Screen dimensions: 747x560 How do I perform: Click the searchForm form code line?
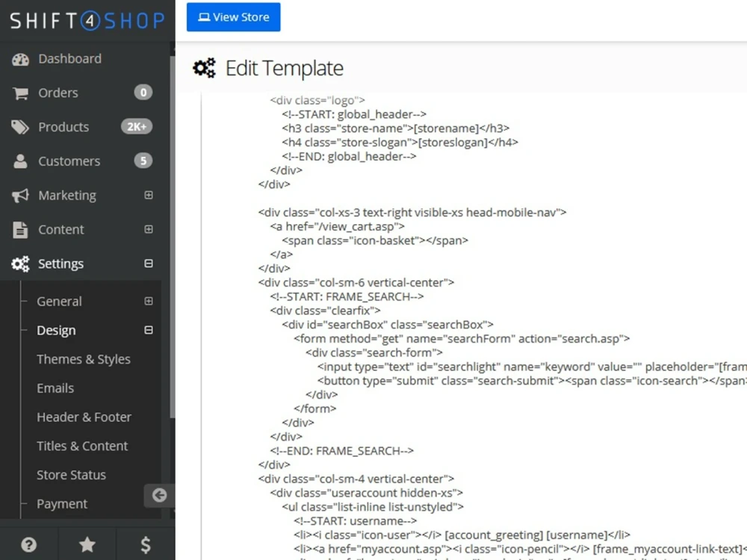(462, 338)
